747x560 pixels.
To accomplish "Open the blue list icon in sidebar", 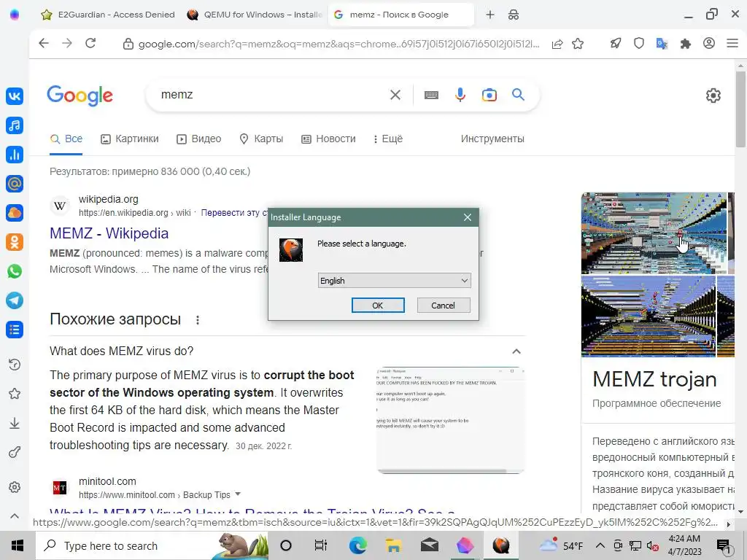I will click(15, 330).
